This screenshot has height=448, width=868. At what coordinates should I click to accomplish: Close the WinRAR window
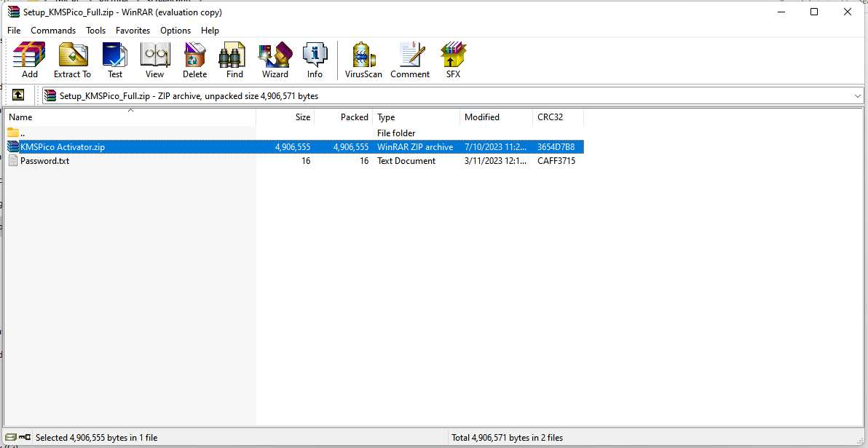pos(847,12)
